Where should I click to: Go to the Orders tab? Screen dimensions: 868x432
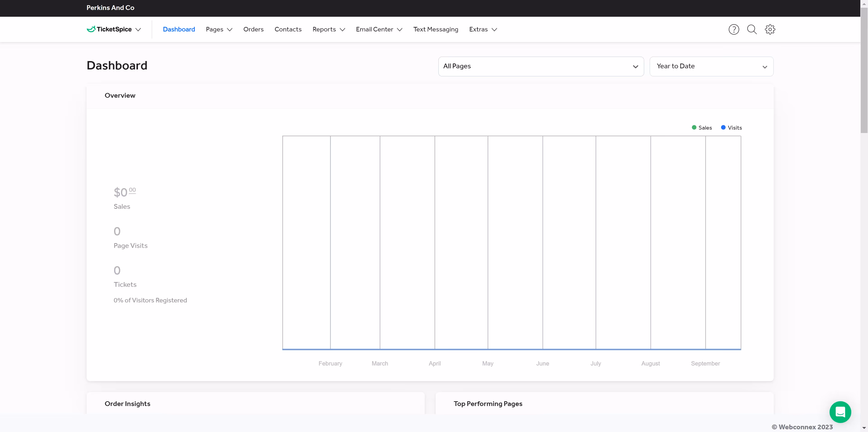pos(253,29)
